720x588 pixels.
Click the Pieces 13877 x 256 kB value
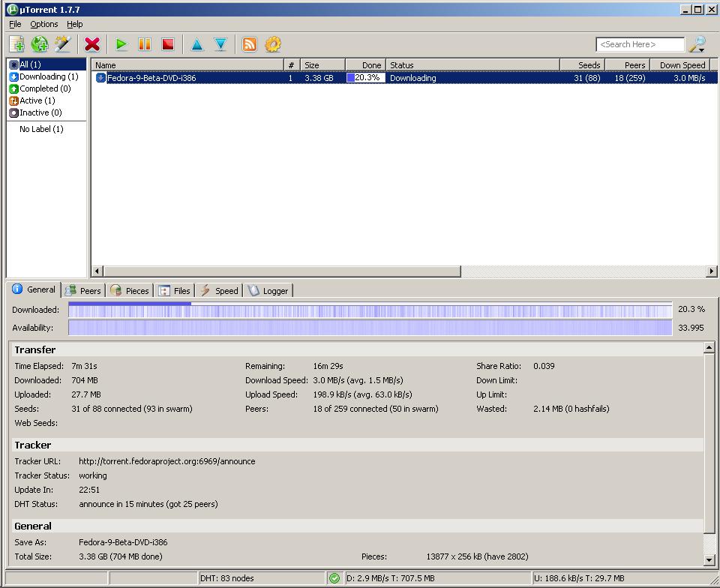point(478,556)
